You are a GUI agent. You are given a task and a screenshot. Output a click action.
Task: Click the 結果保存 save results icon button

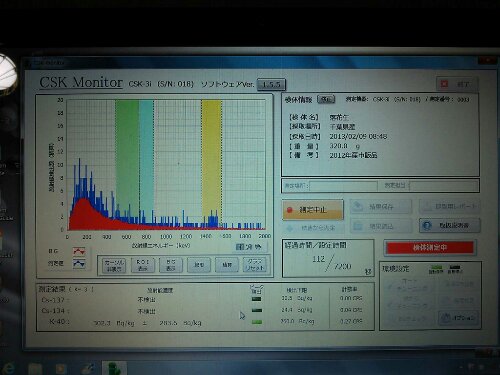coord(381,207)
